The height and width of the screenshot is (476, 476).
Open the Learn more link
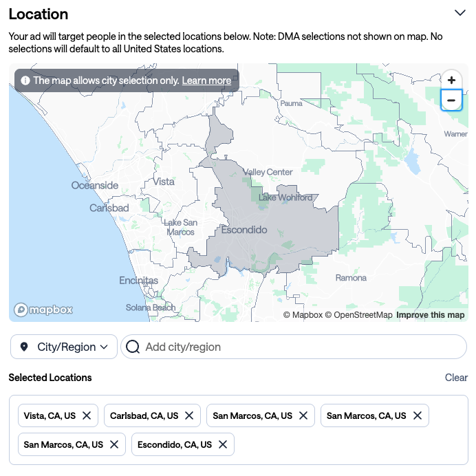206,80
